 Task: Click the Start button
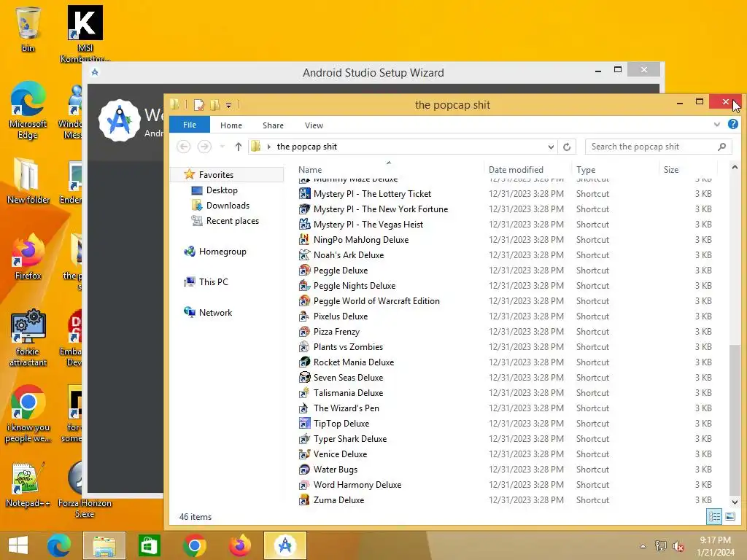point(18,545)
